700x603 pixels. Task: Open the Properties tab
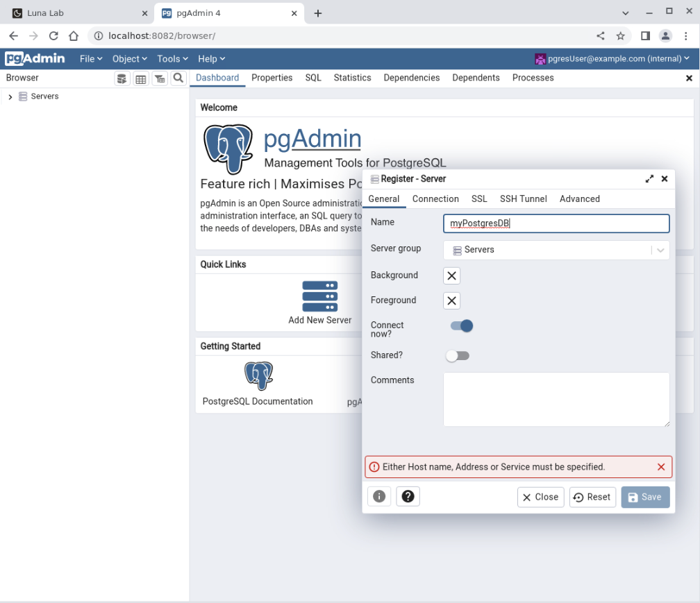tap(272, 78)
